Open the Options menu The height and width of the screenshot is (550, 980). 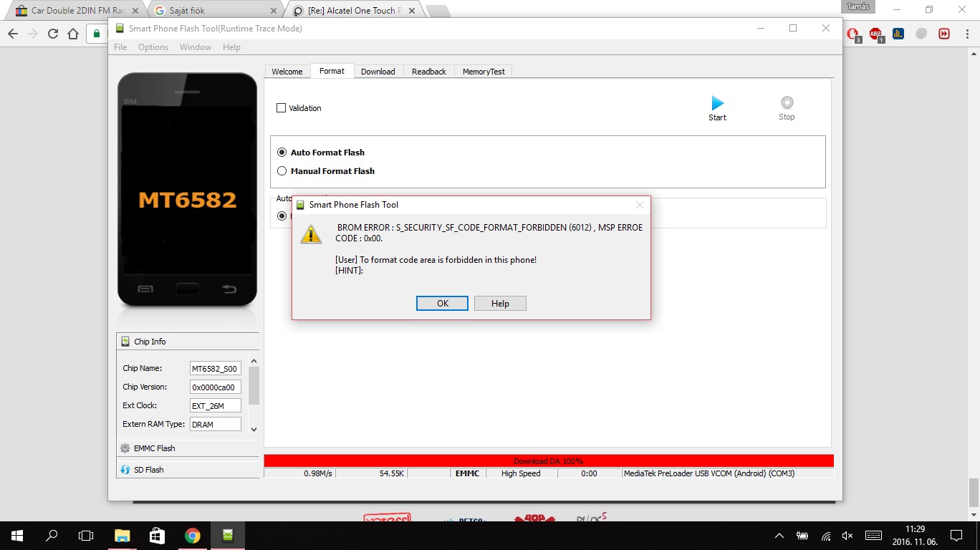[x=153, y=47]
